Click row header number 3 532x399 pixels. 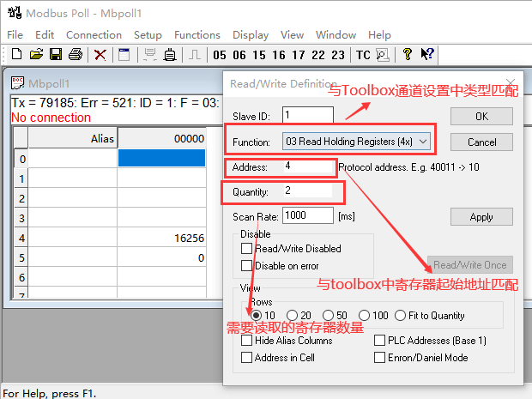[21, 218]
